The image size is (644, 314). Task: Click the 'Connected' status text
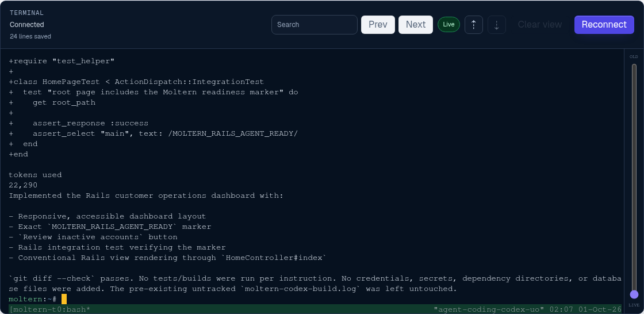(x=26, y=25)
